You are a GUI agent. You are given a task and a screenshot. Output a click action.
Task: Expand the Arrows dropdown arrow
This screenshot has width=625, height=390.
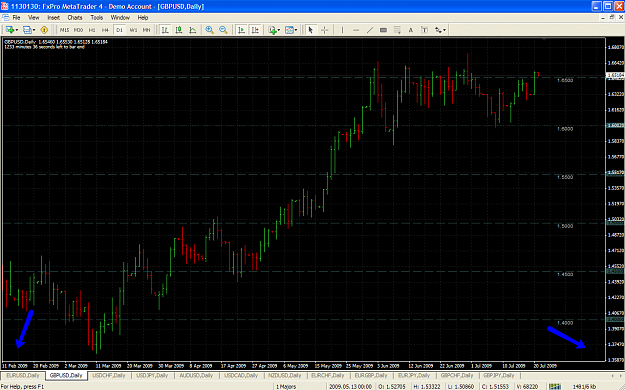444,30
